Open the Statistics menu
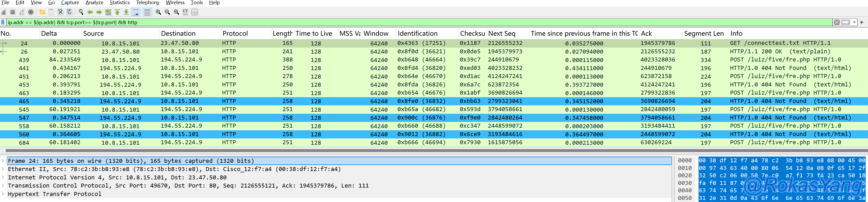This screenshot has height=202, width=868. click(x=119, y=3)
